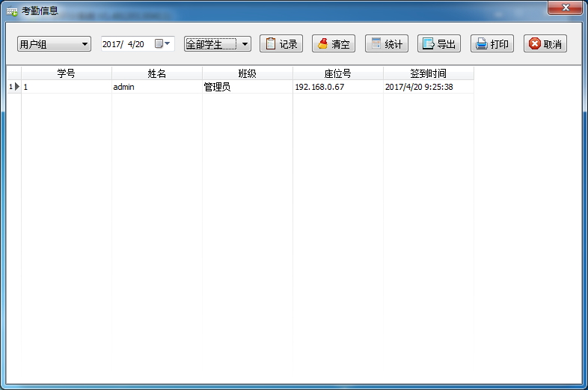The height and width of the screenshot is (390, 588).
Task: Click the 班级 column header
Action: 248,73
